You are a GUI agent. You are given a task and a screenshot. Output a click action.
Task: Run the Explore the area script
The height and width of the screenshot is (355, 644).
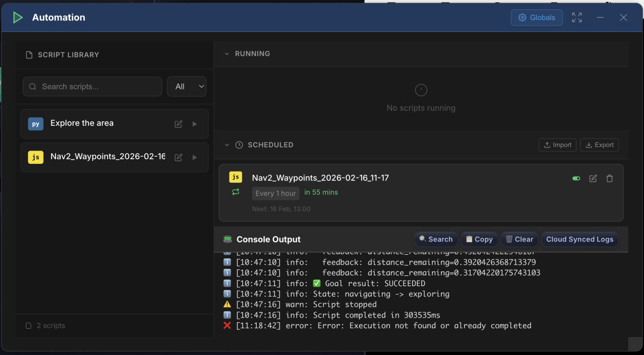(x=194, y=123)
